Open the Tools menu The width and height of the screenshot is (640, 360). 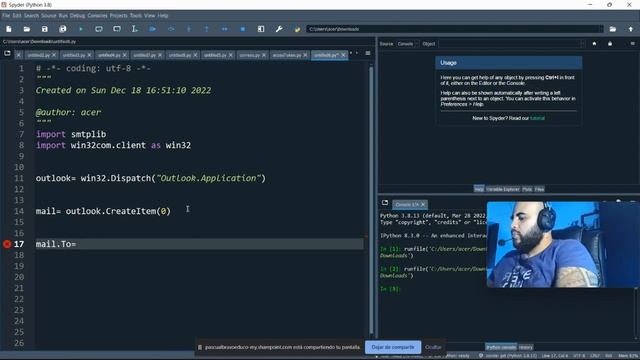click(136, 16)
